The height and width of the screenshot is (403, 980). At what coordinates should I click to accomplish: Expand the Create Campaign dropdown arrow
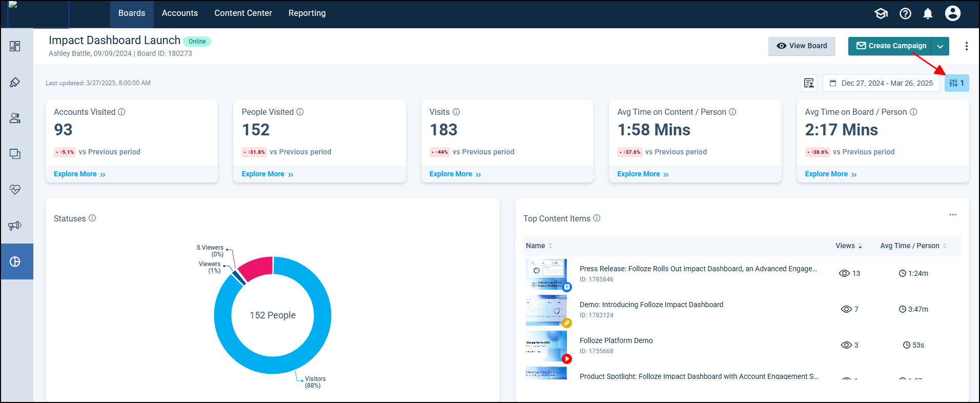pos(940,46)
